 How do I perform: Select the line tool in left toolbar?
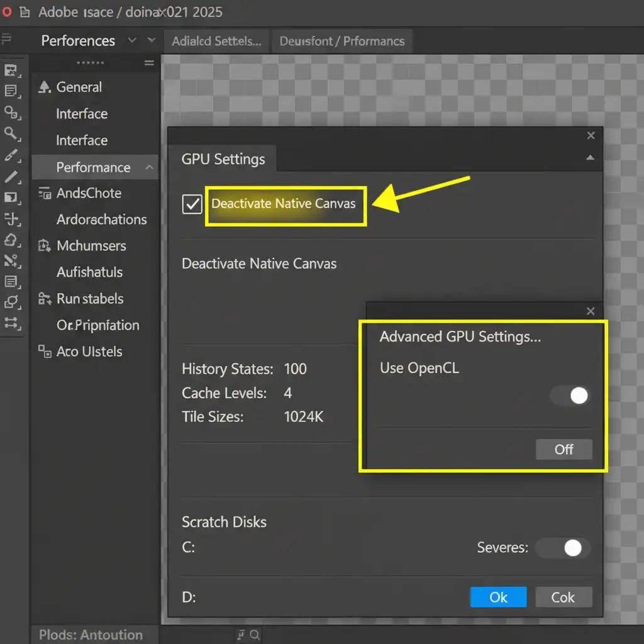coord(11,177)
